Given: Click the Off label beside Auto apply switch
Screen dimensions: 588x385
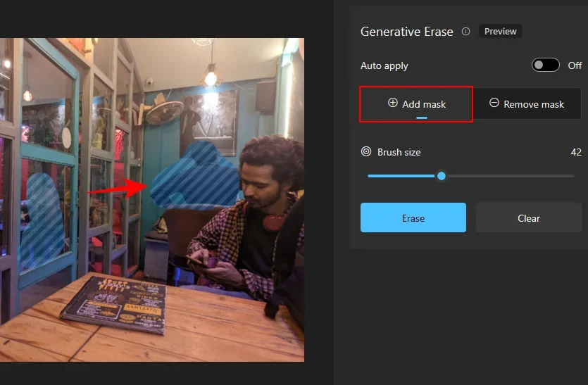Looking at the screenshot, I should [575, 65].
